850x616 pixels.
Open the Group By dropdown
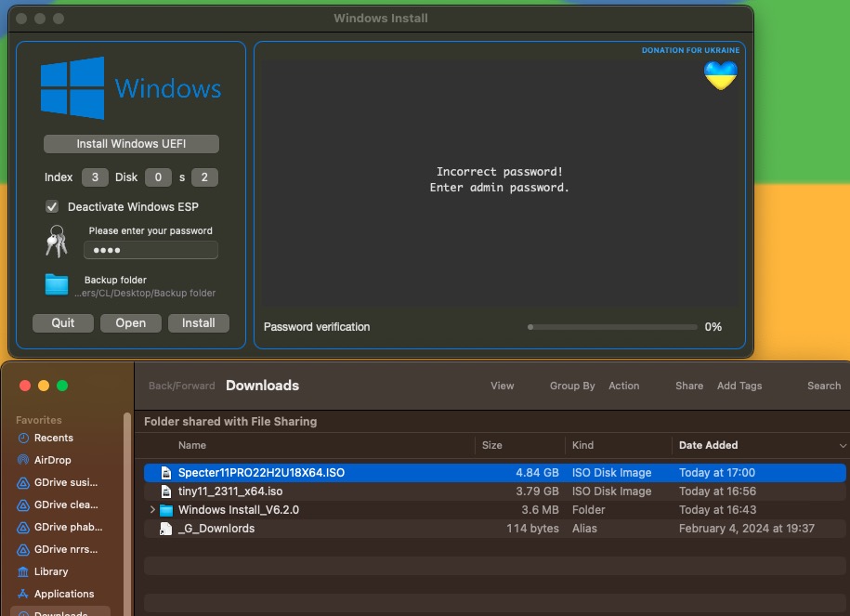coord(571,386)
